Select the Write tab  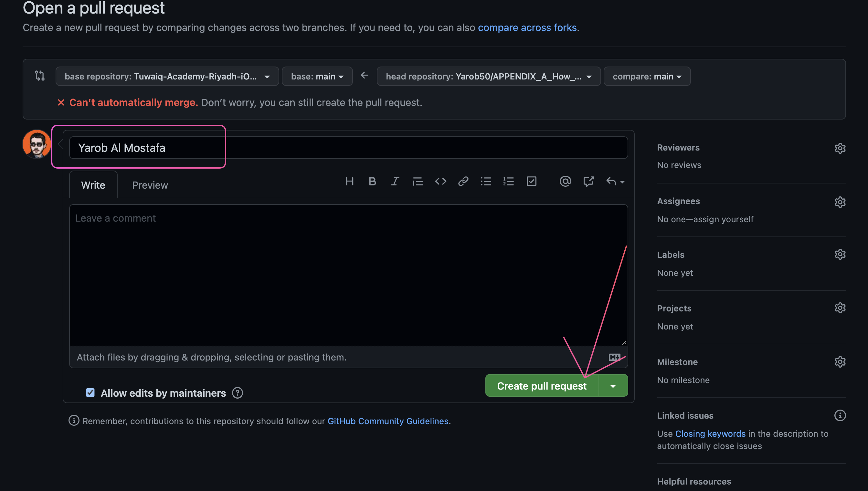pyautogui.click(x=93, y=185)
